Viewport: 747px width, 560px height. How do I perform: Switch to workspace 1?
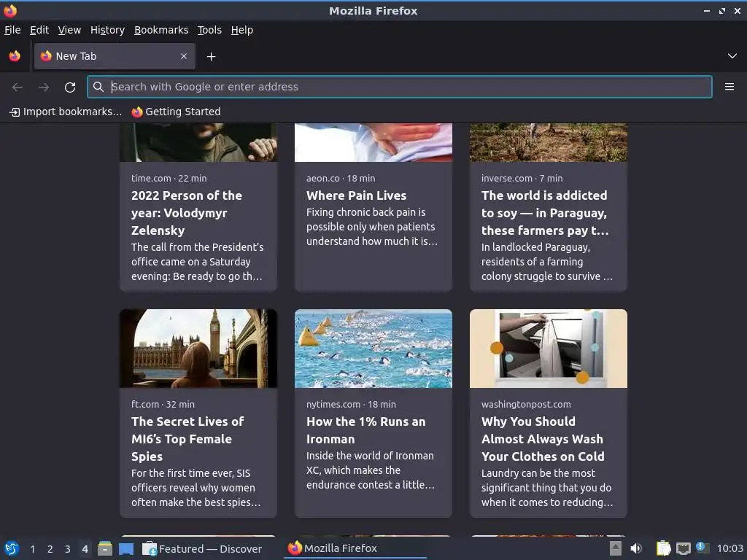[32, 549]
